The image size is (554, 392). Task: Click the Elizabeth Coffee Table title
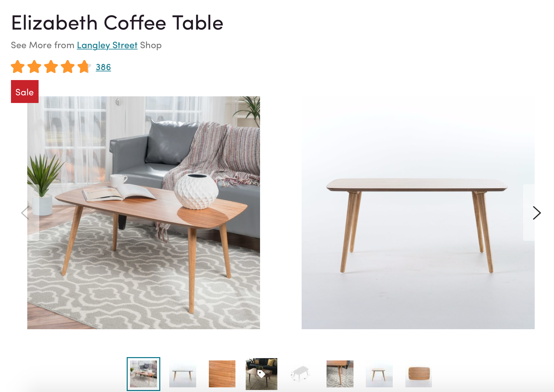(x=117, y=23)
